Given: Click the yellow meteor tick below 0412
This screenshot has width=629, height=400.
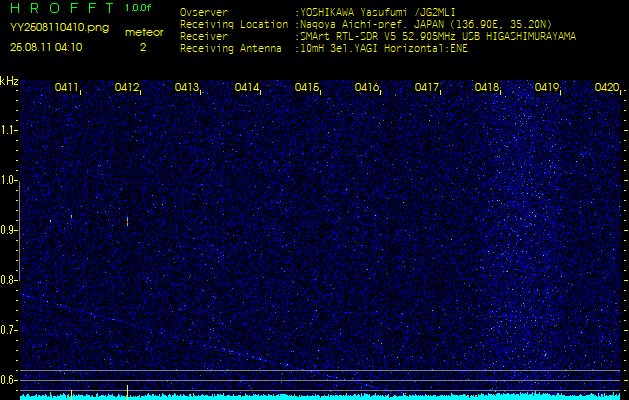Looking at the screenshot, I should 128,392.
